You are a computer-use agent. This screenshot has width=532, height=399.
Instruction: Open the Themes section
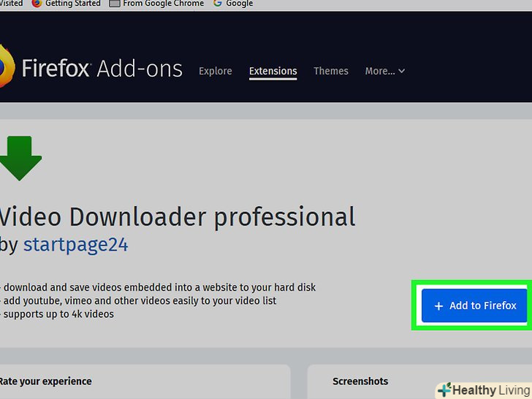(x=331, y=71)
